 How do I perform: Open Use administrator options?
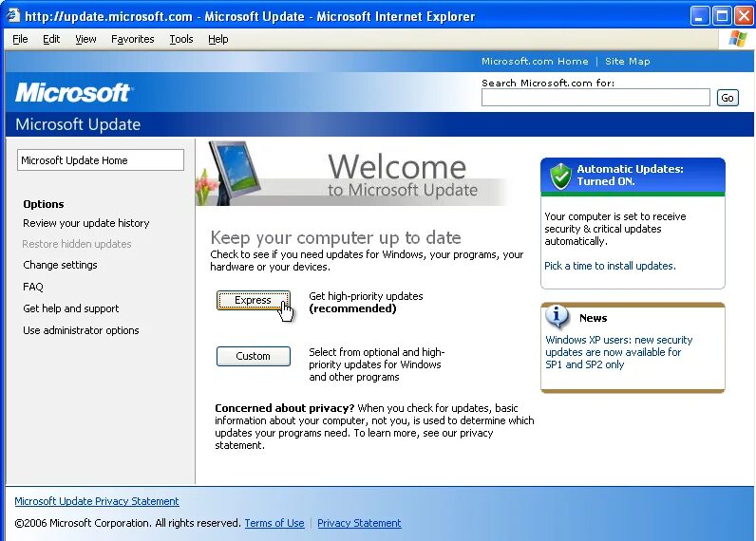(x=81, y=330)
